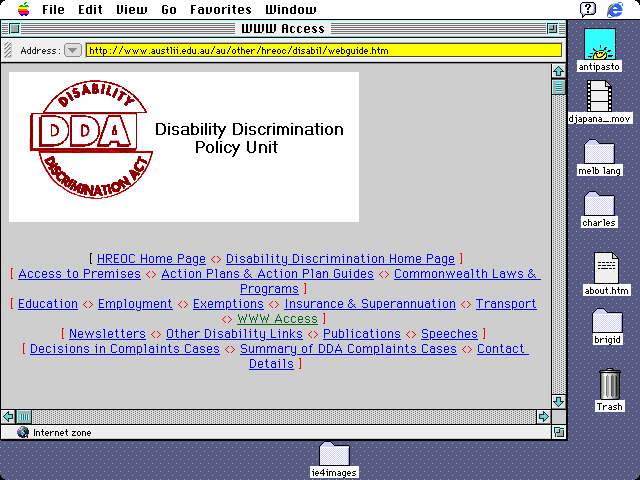The height and width of the screenshot is (480, 640).
Task: Follow the HREOC Home Page link
Action: [x=151, y=259]
